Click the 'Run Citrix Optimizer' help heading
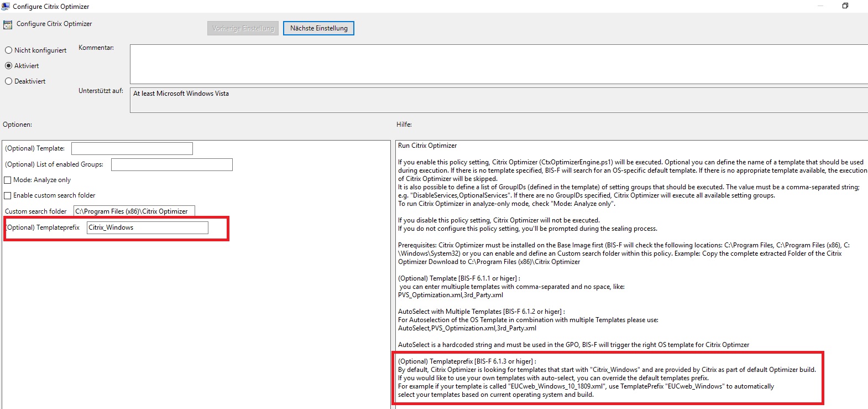868x409 pixels. click(x=427, y=146)
